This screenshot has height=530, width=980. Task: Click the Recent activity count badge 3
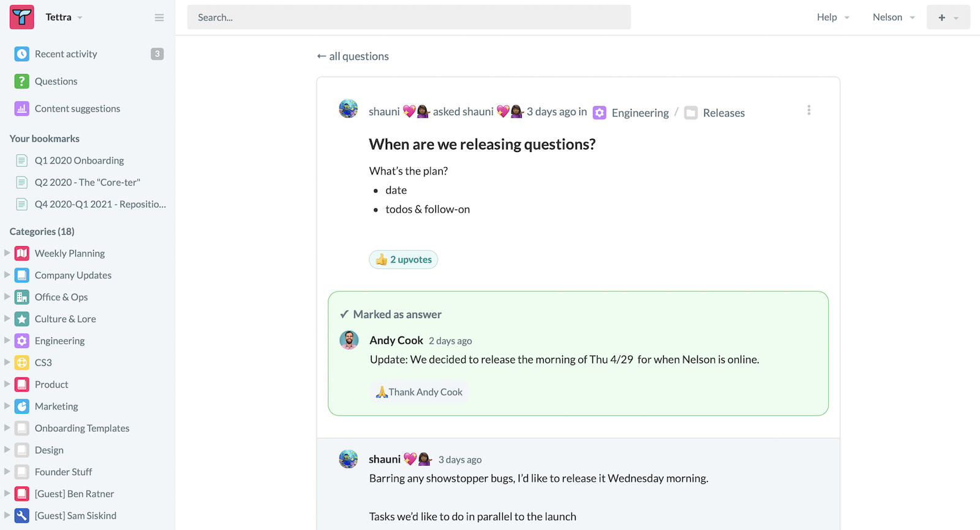point(157,54)
